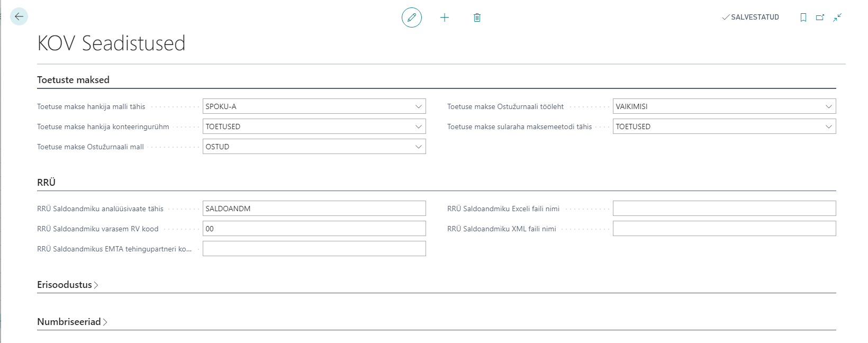Click the plus icon to add new
The image size is (868, 343).
pyautogui.click(x=445, y=17)
